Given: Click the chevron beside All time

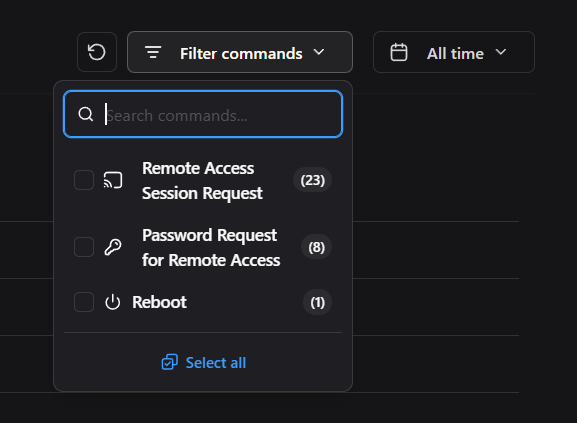Looking at the screenshot, I should click(x=500, y=52).
